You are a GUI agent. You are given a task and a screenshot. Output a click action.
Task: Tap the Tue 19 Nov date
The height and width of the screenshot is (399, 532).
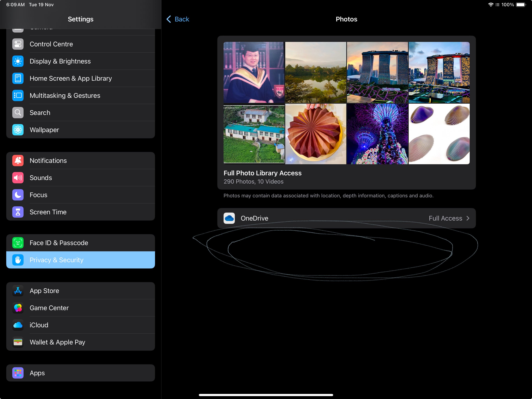pos(41,4)
